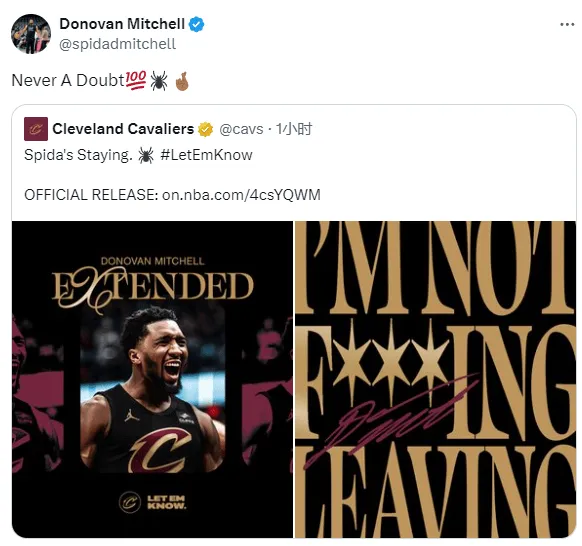Click the @spidadmitchell handle
Screen dimensions: 582x546
coord(117,44)
